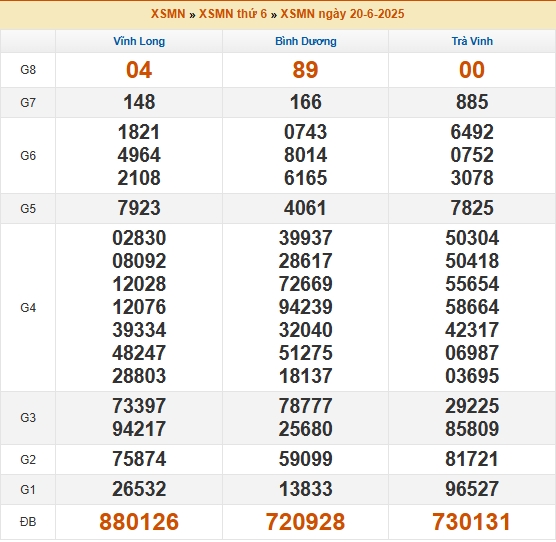Click G2 number 59099
The width and height of the screenshot is (556, 542).
(x=305, y=459)
